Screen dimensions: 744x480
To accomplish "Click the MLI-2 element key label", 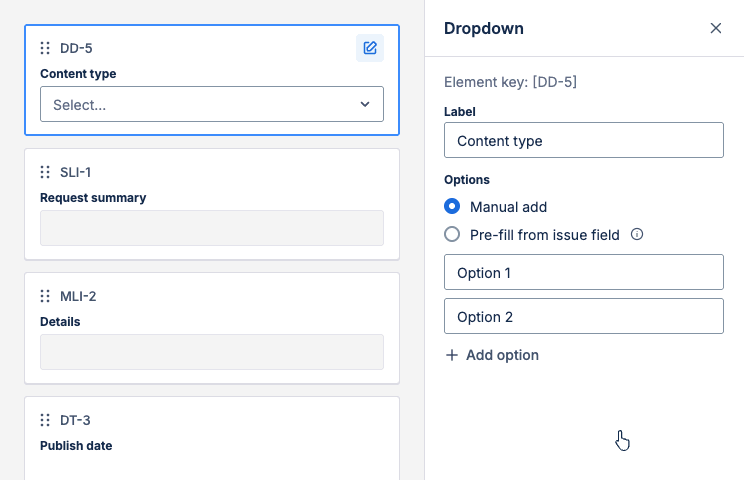I will pyautogui.click(x=78, y=296).
